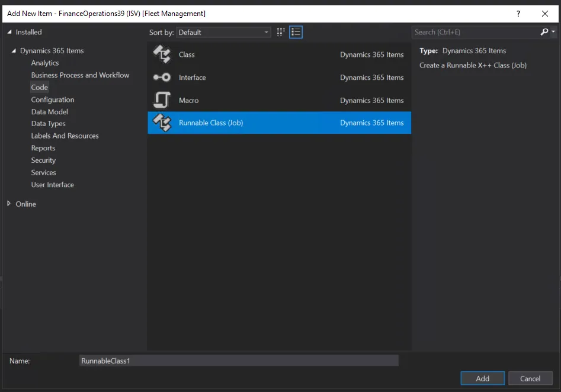Click the search magnifier icon
Viewport: 561px width, 392px height.
click(544, 32)
